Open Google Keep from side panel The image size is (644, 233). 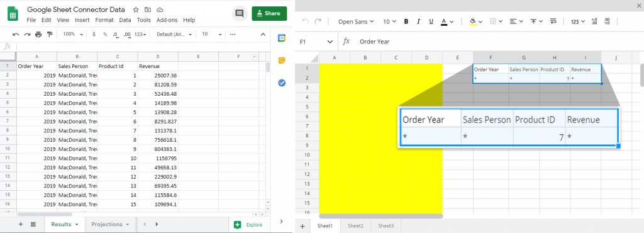282,61
